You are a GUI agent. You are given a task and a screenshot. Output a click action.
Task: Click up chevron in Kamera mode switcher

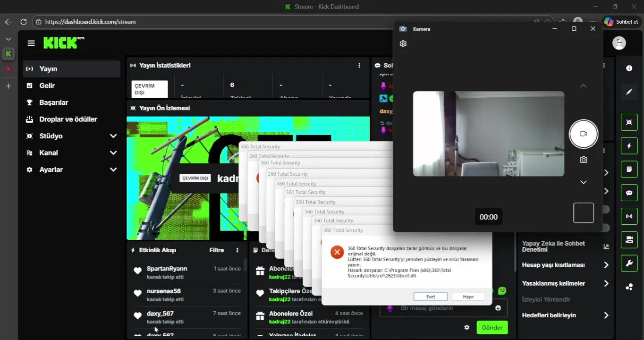click(583, 86)
